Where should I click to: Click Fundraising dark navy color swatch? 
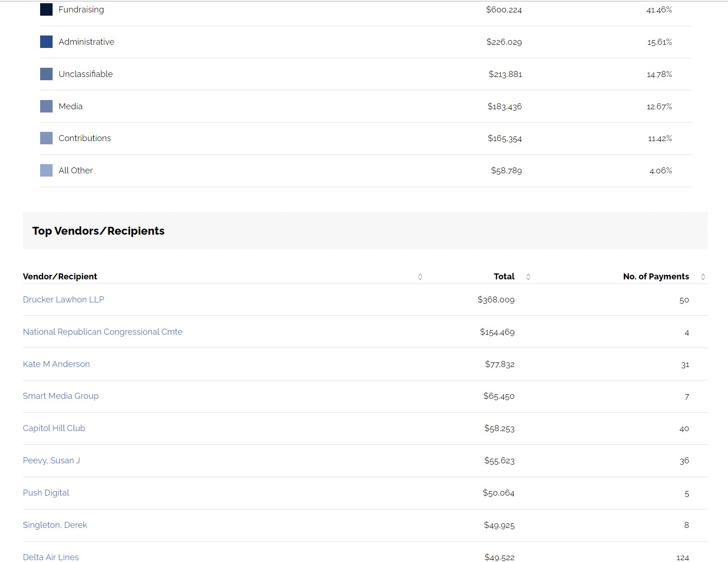click(46, 10)
